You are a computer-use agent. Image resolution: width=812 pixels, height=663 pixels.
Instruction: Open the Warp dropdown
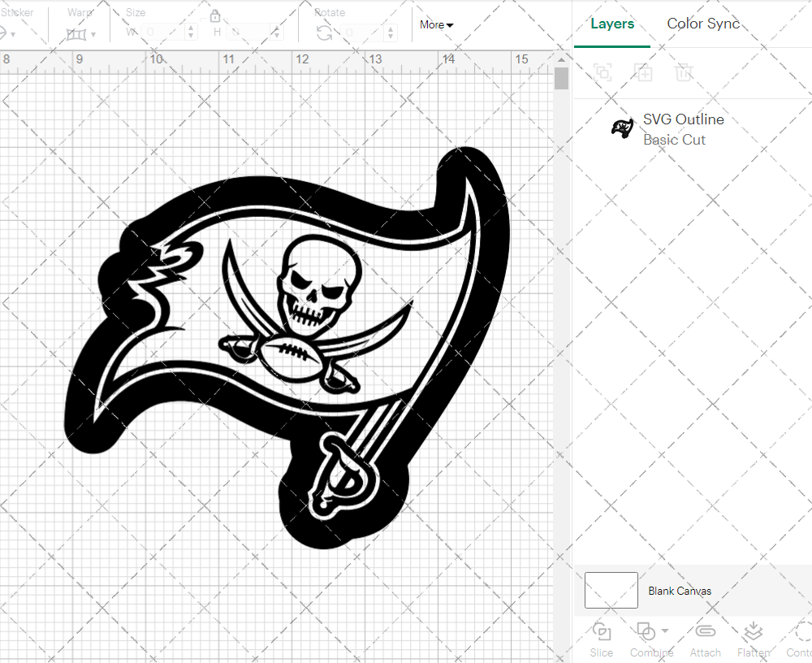(x=93, y=35)
